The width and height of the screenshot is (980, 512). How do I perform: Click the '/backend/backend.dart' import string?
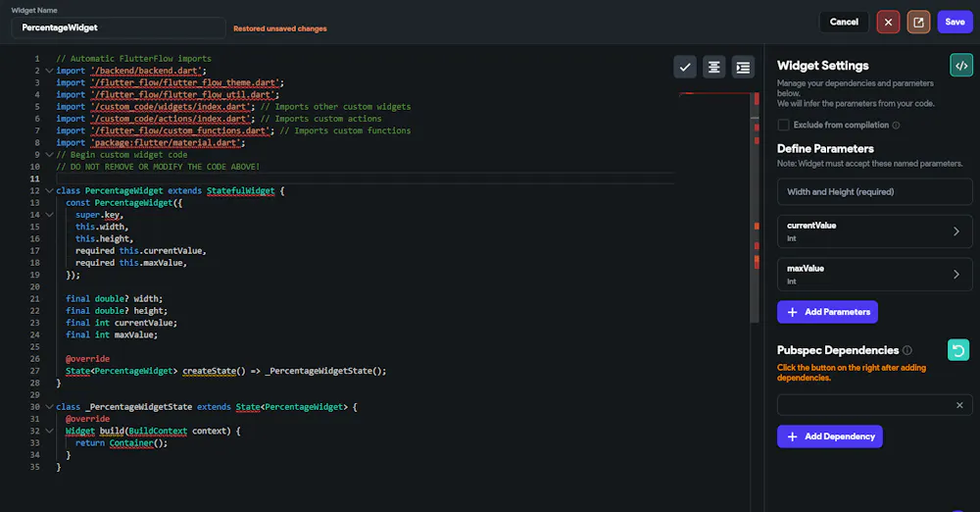[x=146, y=71]
